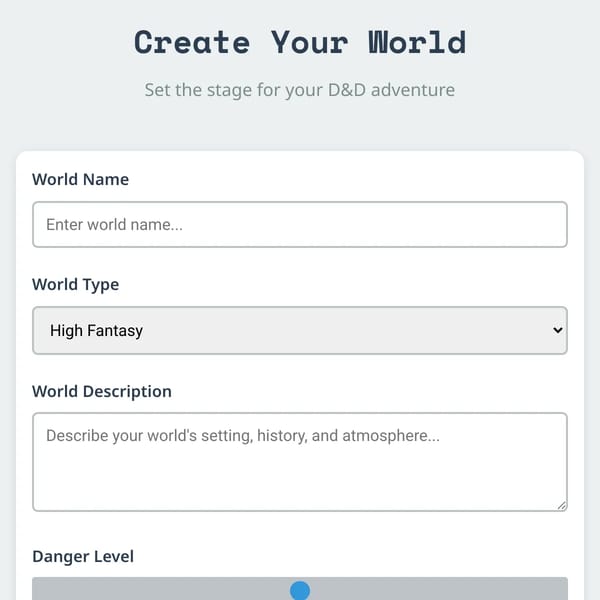Click the World Name input field
The image size is (600, 600).
300,225
